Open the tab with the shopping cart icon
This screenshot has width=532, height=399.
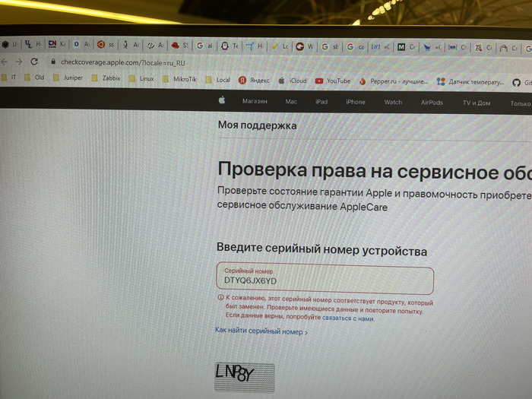tap(432, 47)
